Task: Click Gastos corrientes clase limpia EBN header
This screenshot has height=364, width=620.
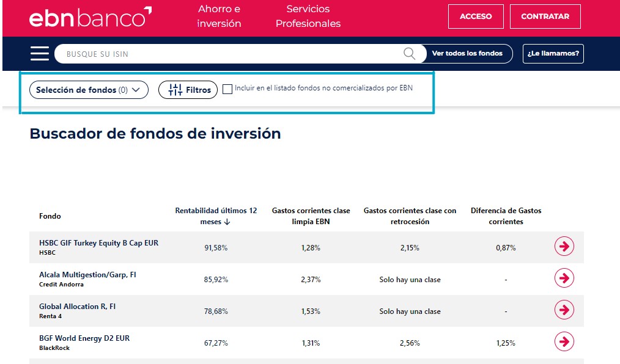Action: tap(311, 216)
